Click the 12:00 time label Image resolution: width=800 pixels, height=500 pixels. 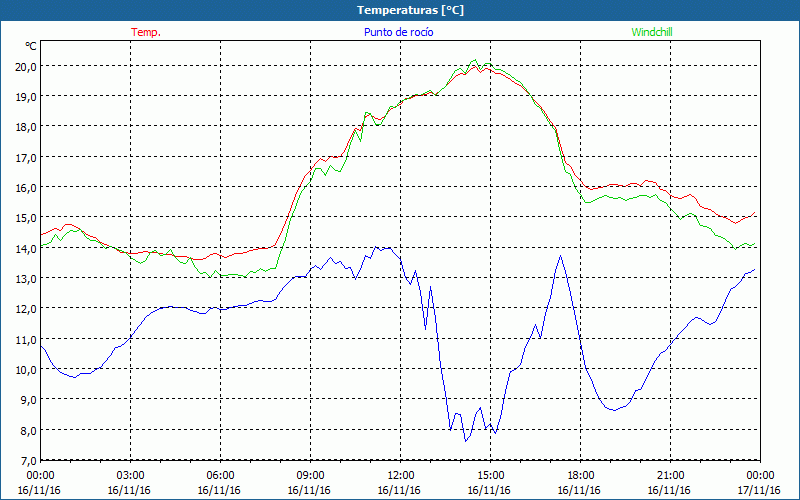pos(401,476)
